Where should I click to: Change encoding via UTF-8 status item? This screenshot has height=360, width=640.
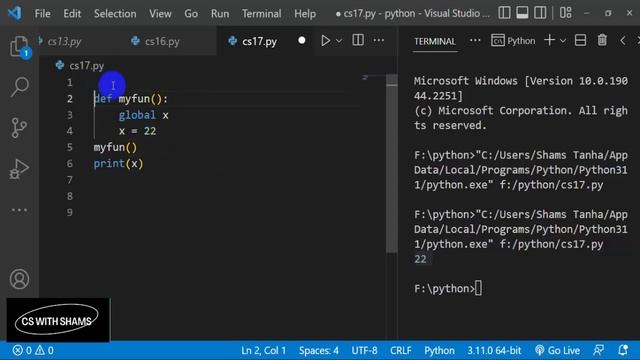coord(364,350)
